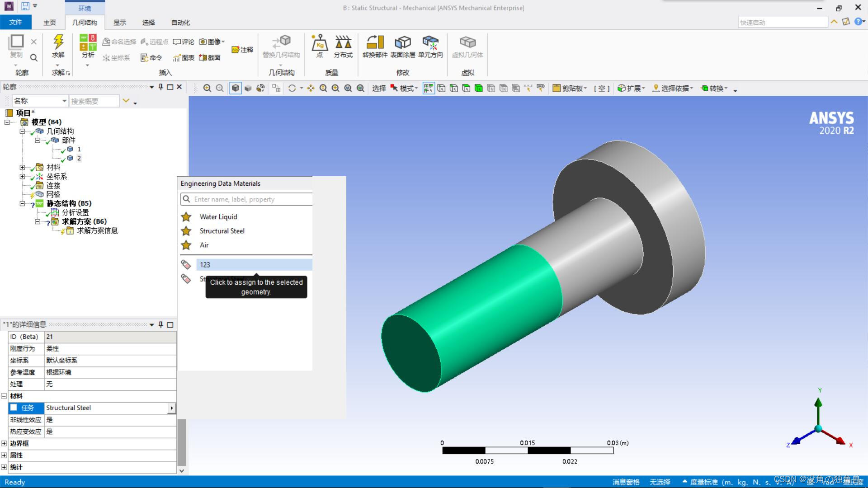Open the Structural Steel assignment dropdown arrow
The image size is (868, 488).
[x=171, y=408]
